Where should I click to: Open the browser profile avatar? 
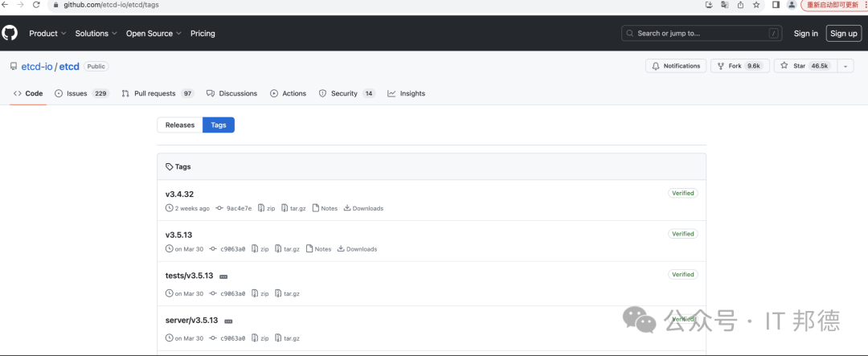point(792,5)
